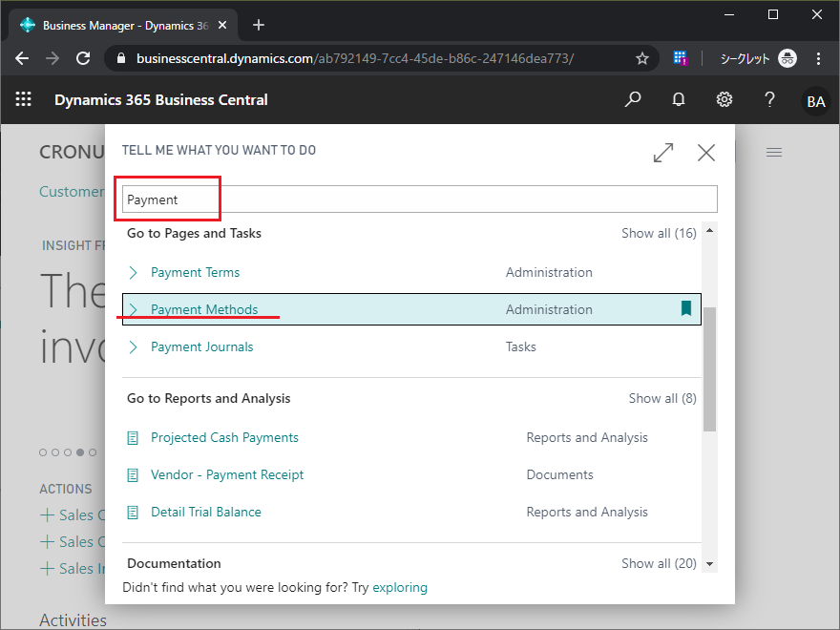Click the report icon beside Detail Trial Balance
Image resolution: width=840 pixels, height=630 pixels.
pyautogui.click(x=133, y=513)
